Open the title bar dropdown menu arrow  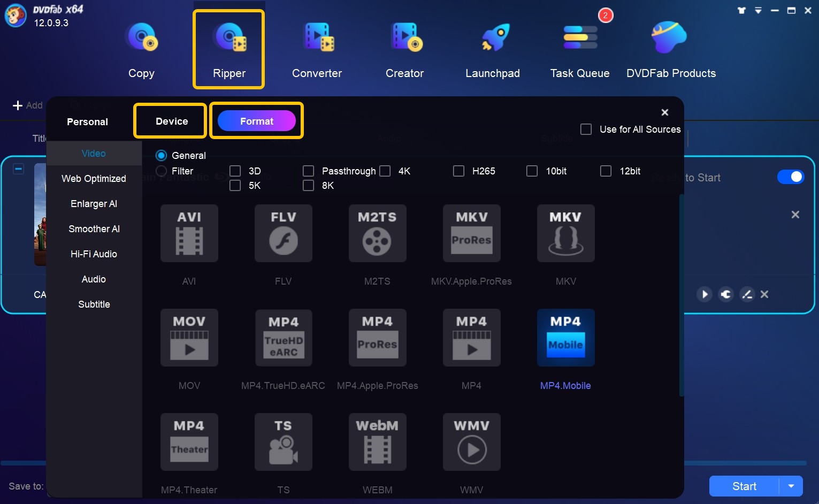point(758,10)
